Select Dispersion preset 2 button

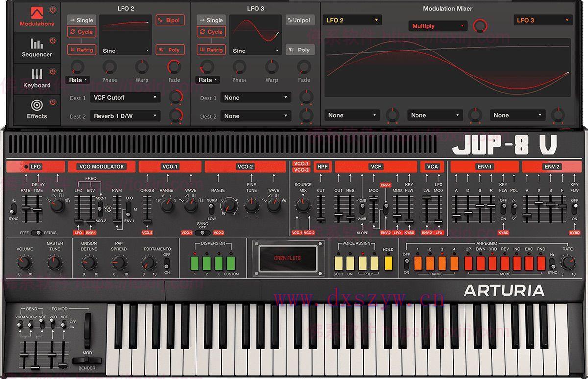pyautogui.click(x=207, y=263)
